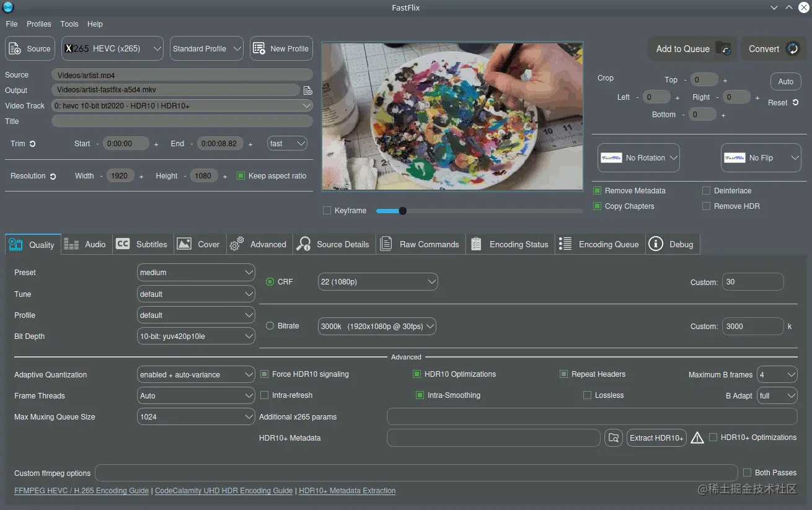812x510 pixels.
Task: Click the Trim reset icon
Action: [33, 144]
